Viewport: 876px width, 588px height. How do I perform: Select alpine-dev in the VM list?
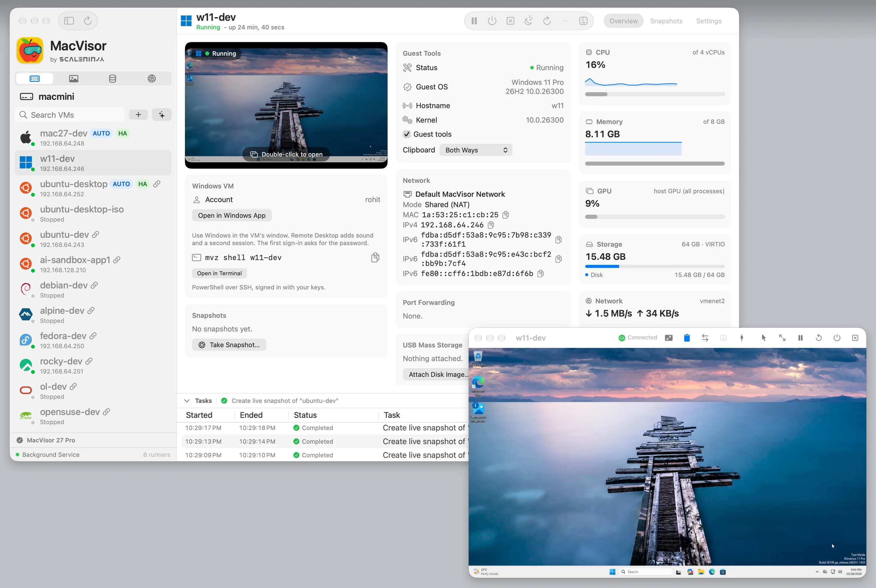pos(93,315)
